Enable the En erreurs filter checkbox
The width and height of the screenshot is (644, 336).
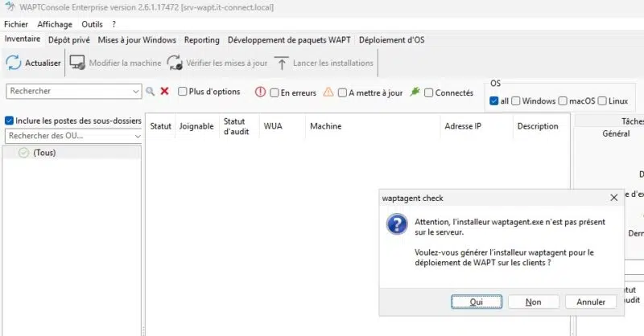point(275,92)
